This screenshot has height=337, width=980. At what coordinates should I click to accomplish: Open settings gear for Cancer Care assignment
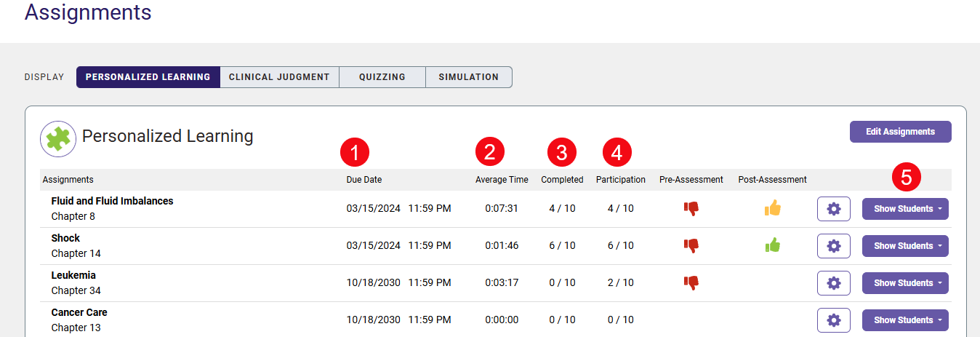pos(834,320)
